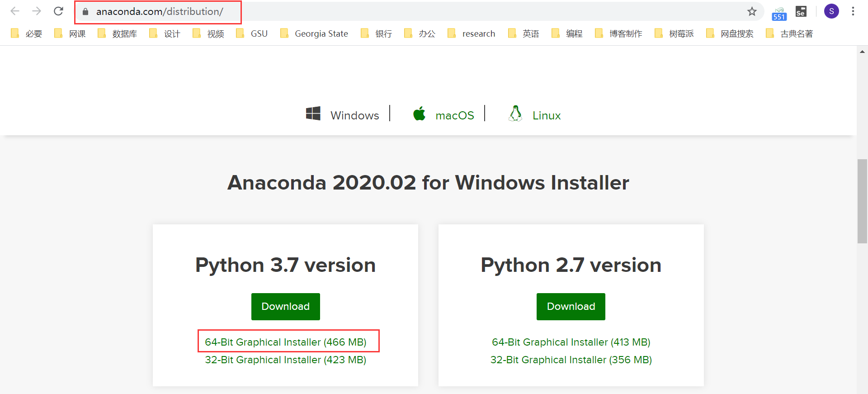Click the Selenium IDE extension icon

click(801, 11)
